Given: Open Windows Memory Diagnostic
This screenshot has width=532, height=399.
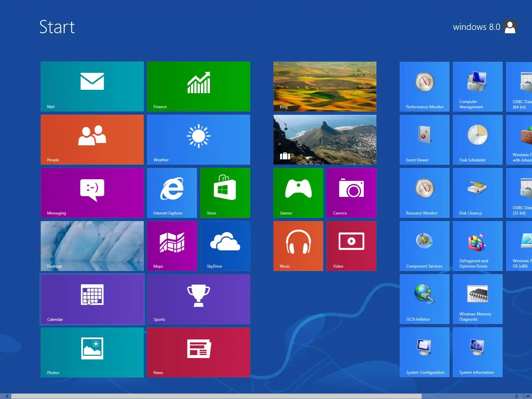Looking at the screenshot, I should (x=478, y=299).
